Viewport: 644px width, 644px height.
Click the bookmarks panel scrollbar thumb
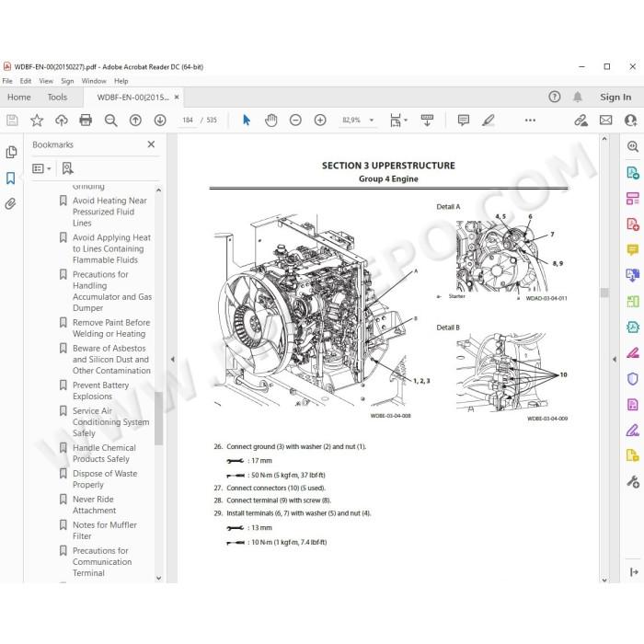158,419
